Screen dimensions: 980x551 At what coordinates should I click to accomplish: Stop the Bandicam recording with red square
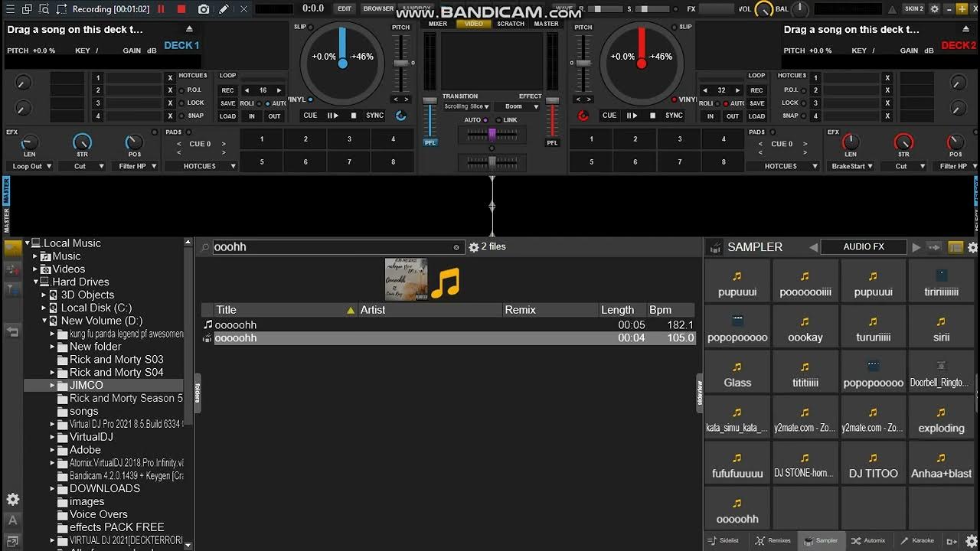181,9
